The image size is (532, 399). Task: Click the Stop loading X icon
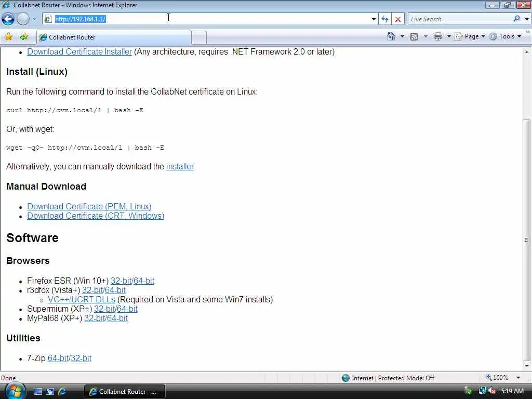point(397,19)
